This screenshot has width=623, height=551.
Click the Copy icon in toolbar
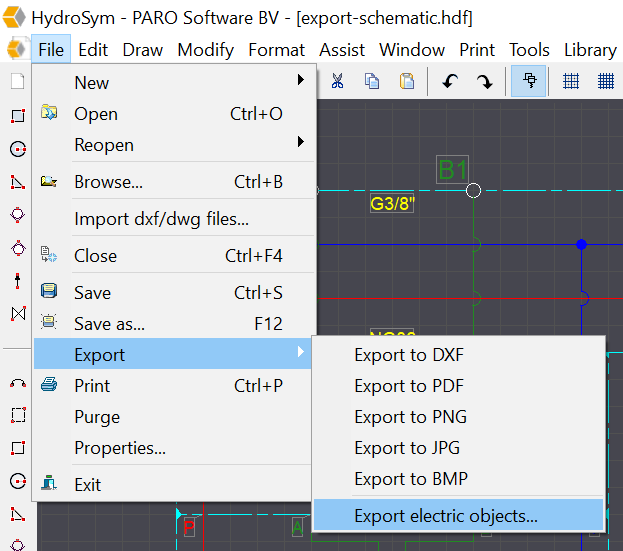372,81
